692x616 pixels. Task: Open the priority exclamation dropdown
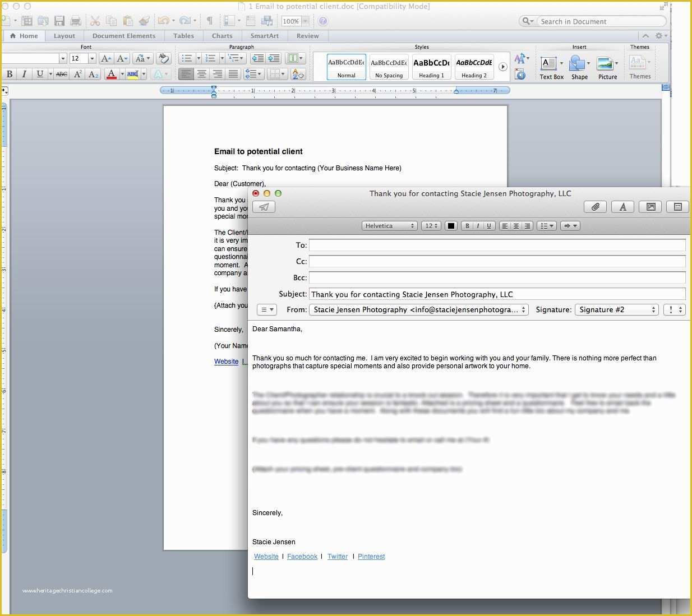[x=675, y=309]
